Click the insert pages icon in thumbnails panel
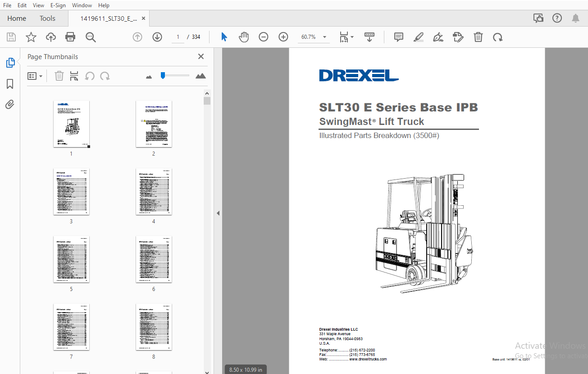 pos(74,76)
